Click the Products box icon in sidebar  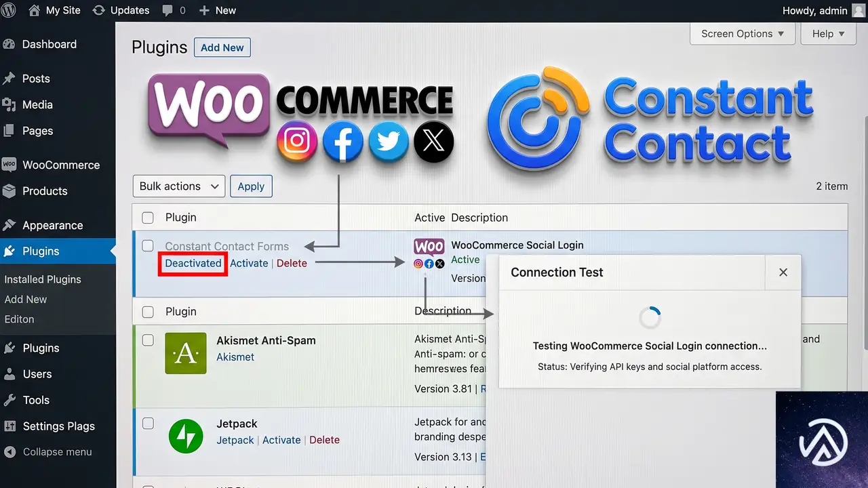coord(9,190)
